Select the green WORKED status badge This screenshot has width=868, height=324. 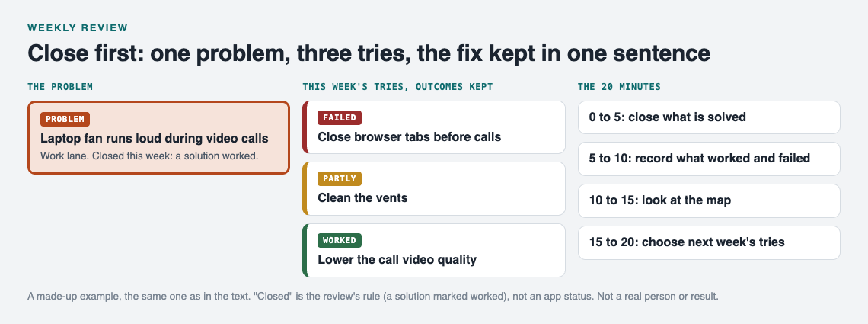point(340,240)
